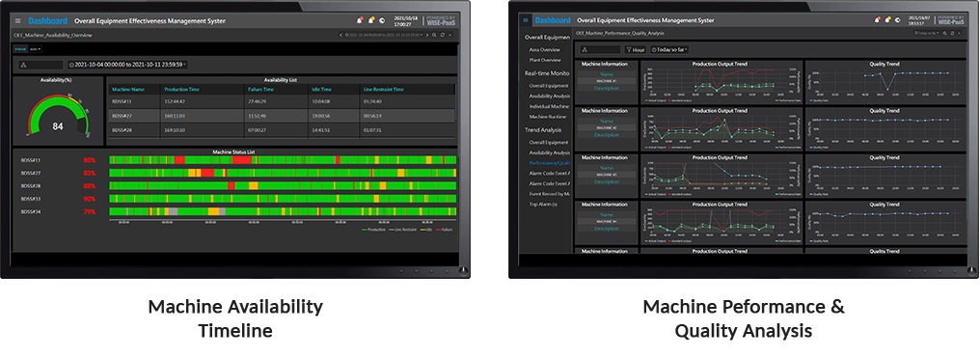The height and width of the screenshot is (358, 980).
Task: Open hamburger menu in Availability dashboard
Action: tap(17, 20)
